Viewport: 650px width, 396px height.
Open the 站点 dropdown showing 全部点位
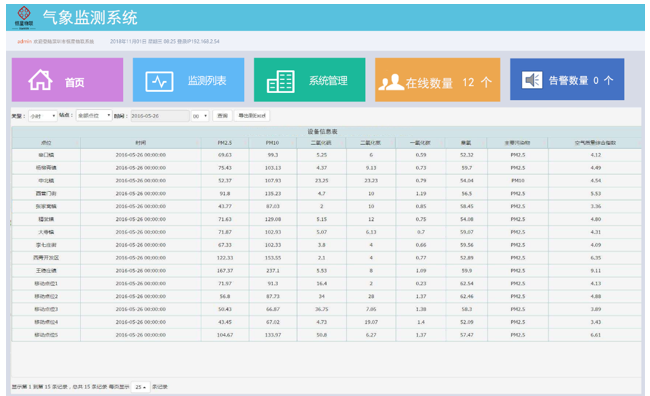click(94, 116)
